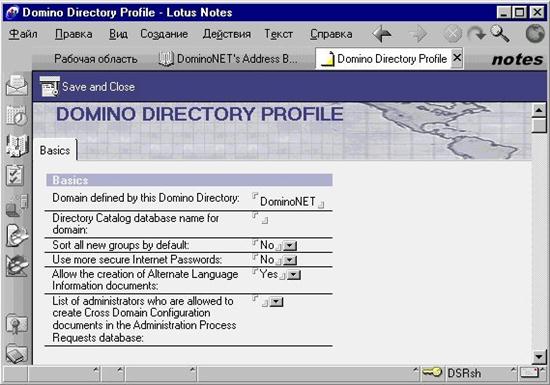
Task: Open Address Book bookmark icon
Action: pos(17,145)
